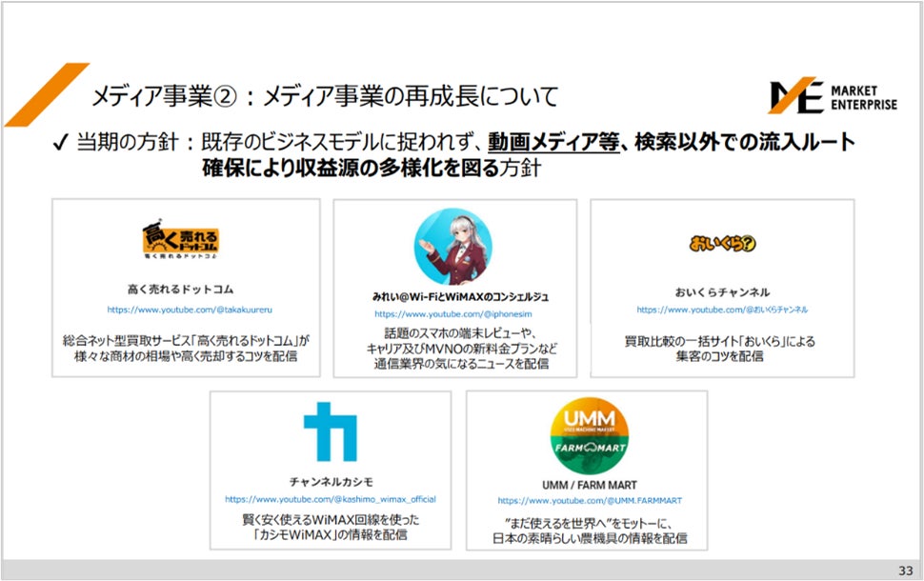924x581 pixels.
Task: Click the Market Enterprise logo
Action: [x=833, y=95]
